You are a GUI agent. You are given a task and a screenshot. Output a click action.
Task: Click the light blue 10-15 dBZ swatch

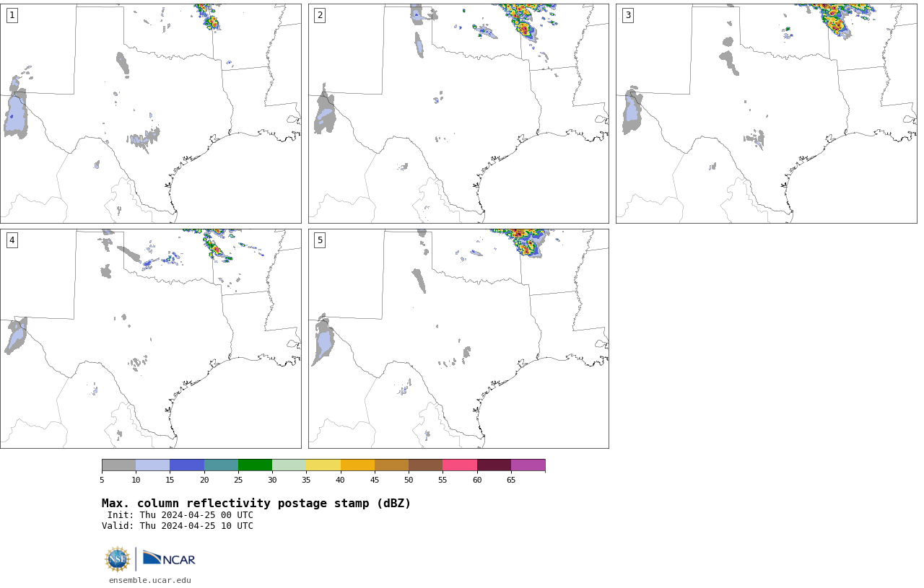[x=152, y=465]
